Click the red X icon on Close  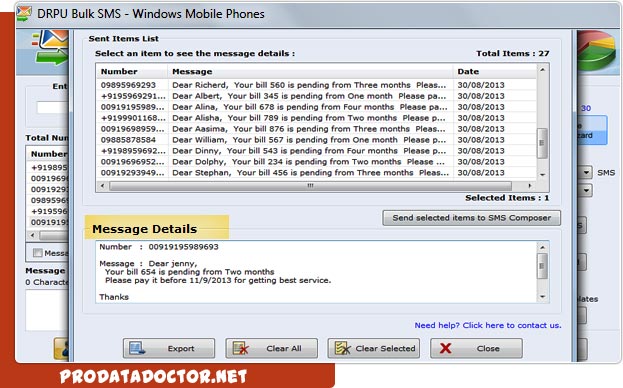pyautogui.click(x=446, y=348)
